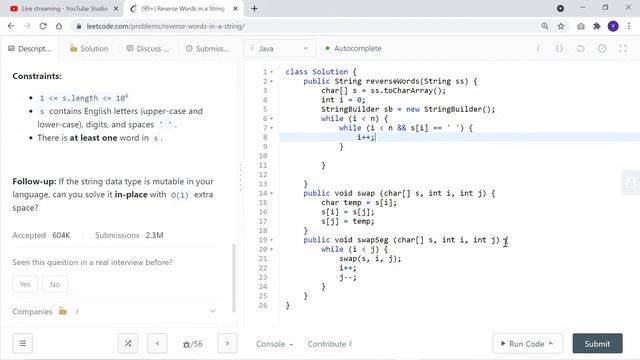
Task: Click the Chrome media control circle icon
Action: pyautogui.click(x=560, y=8)
